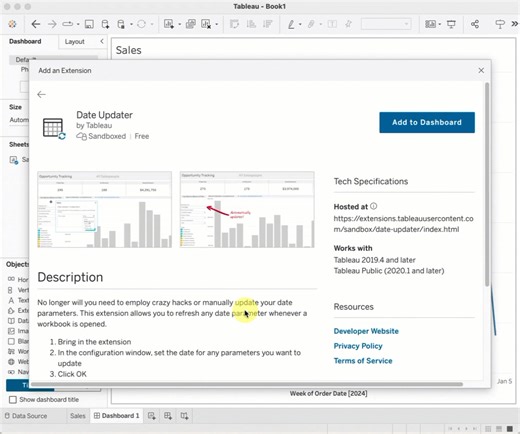
Task: Click the info icon beside Hosted at
Action: (374, 206)
